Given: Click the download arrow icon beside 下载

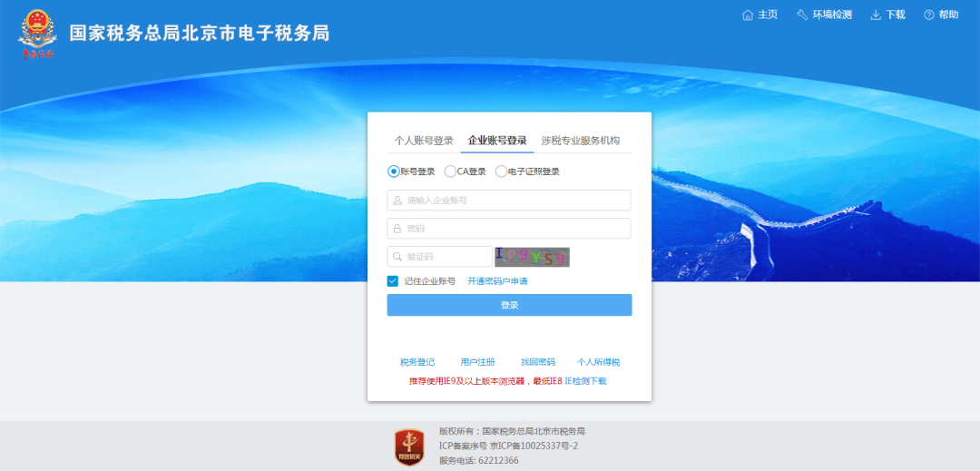Looking at the screenshot, I should [876, 15].
